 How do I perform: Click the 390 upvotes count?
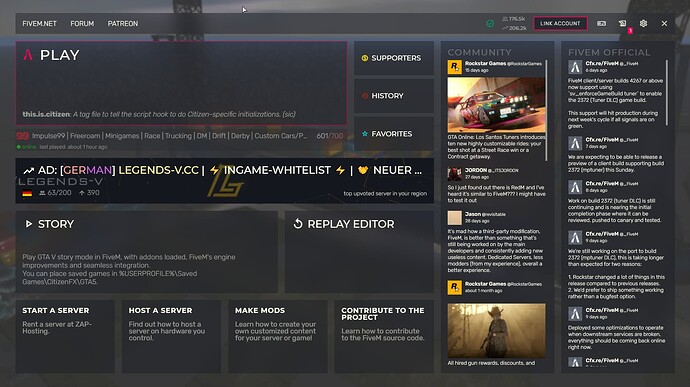point(89,193)
